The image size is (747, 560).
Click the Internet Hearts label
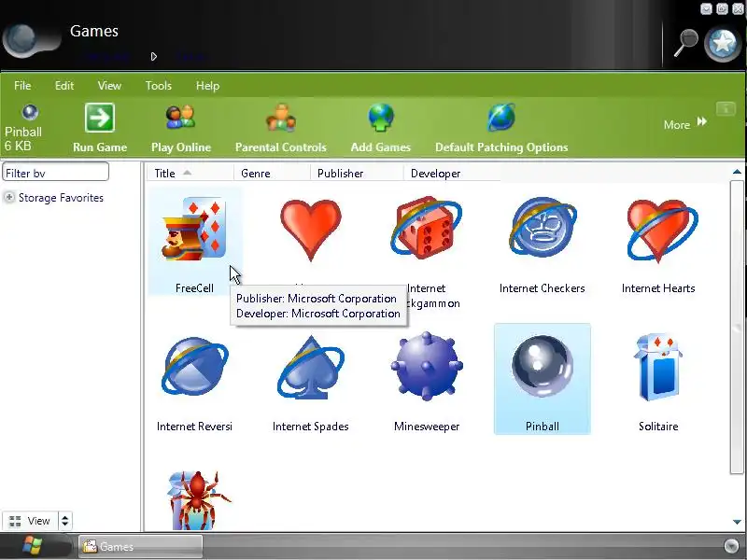658,288
